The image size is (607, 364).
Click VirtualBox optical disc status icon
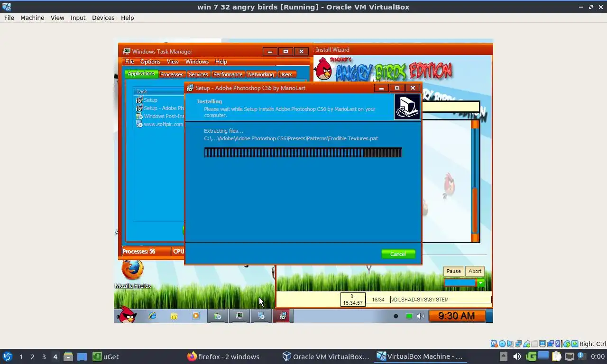click(x=502, y=344)
